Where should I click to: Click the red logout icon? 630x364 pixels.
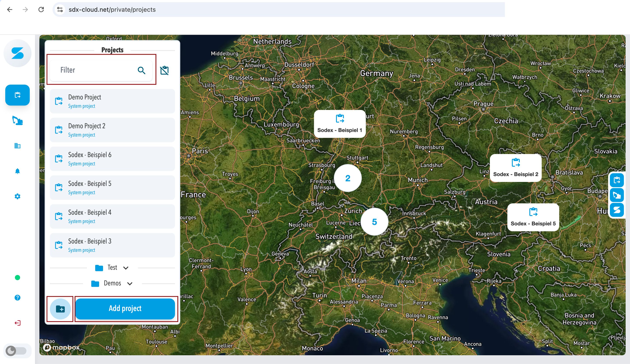(17, 323)
